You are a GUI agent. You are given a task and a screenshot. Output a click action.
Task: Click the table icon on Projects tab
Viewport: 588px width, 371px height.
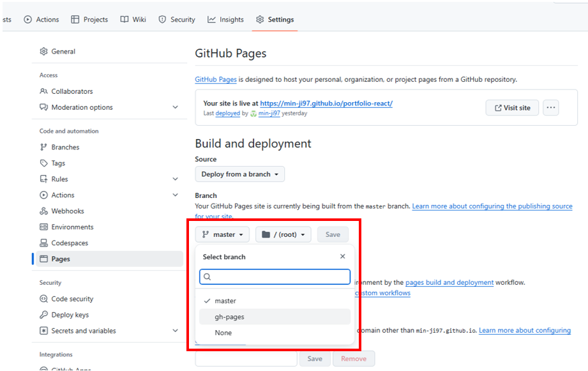pyautogui.click(x=75, y=20)
